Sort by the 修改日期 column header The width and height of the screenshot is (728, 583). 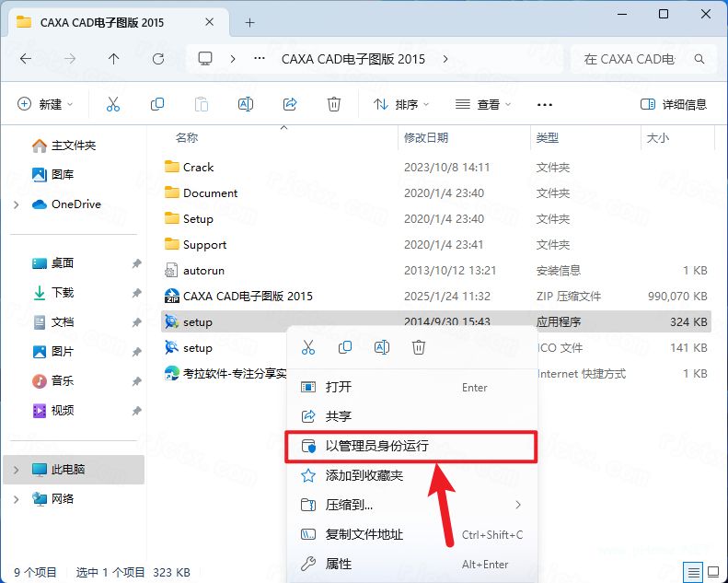click(426, 137)
